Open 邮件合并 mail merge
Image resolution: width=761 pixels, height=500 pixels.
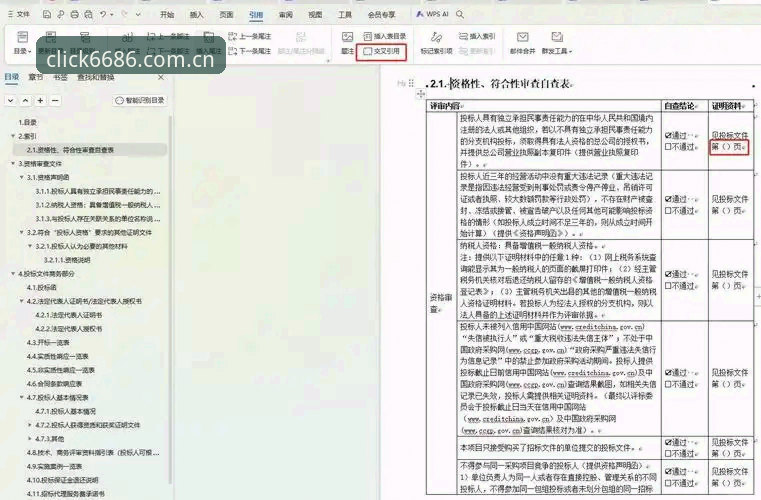point(522,42)
